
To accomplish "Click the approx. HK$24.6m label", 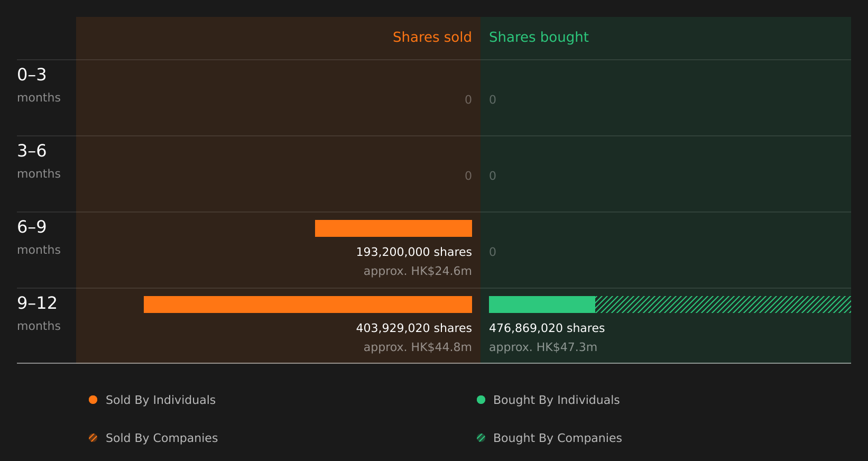I will pos(418,271).
